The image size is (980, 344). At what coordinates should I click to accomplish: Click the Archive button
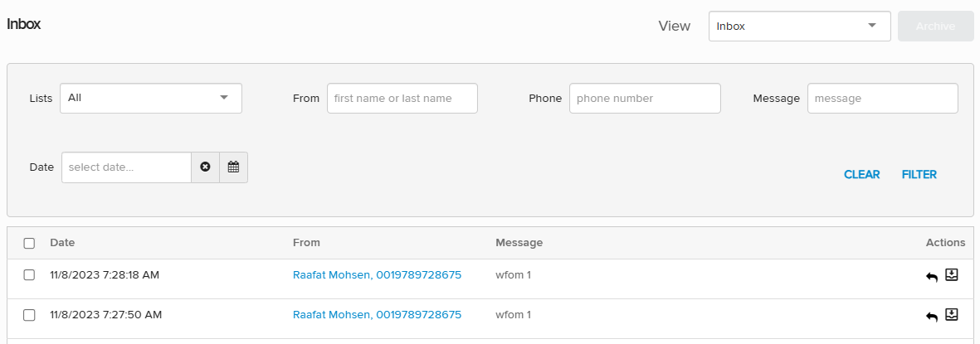tap(935, 26)
